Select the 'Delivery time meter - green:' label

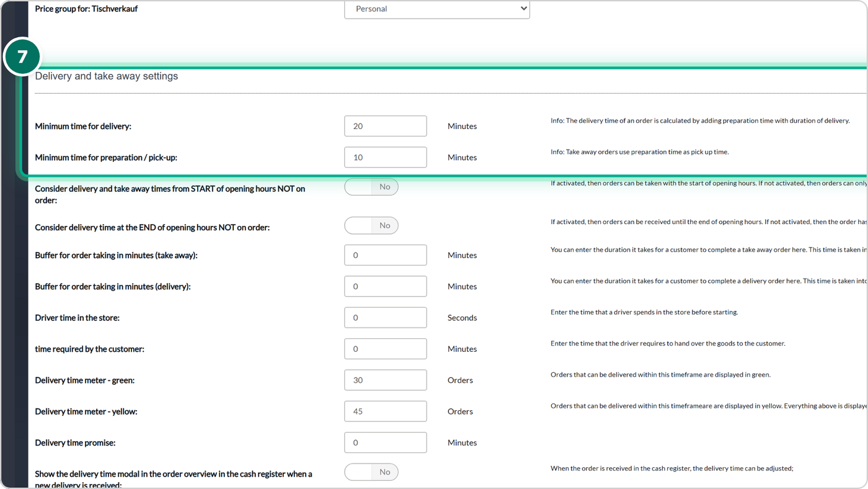point(85,380)
